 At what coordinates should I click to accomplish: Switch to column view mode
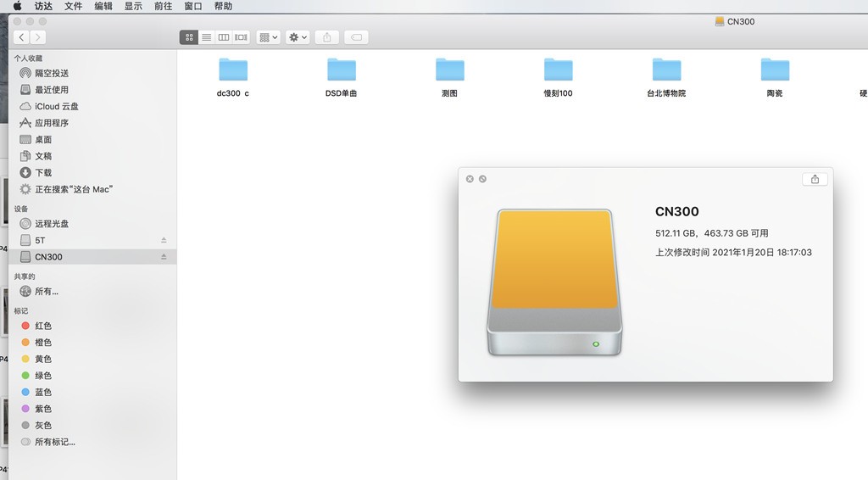(x=224, y=37)
